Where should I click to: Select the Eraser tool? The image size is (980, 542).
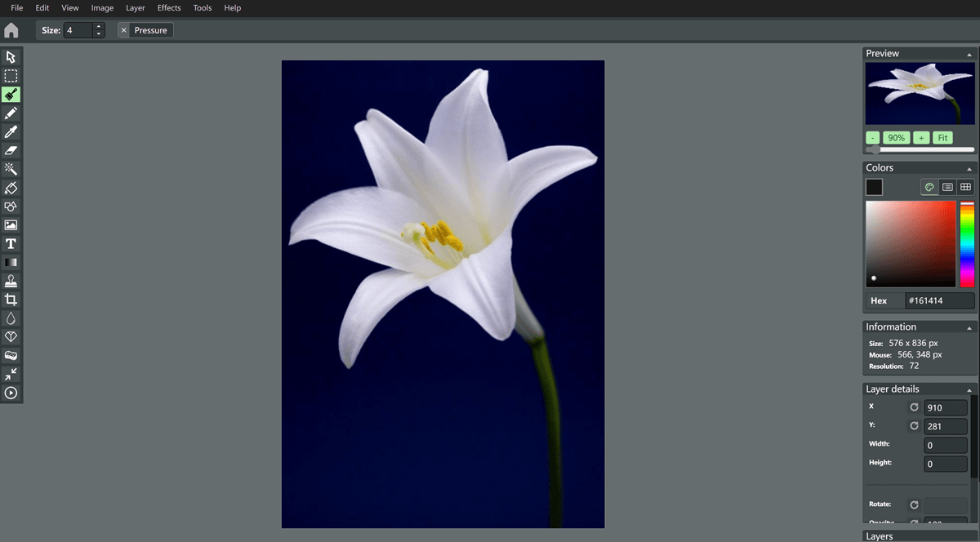pyautogui.click(x=11, y=150)
